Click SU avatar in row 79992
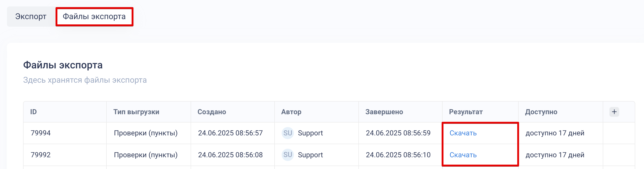 (x=287, y=155)
